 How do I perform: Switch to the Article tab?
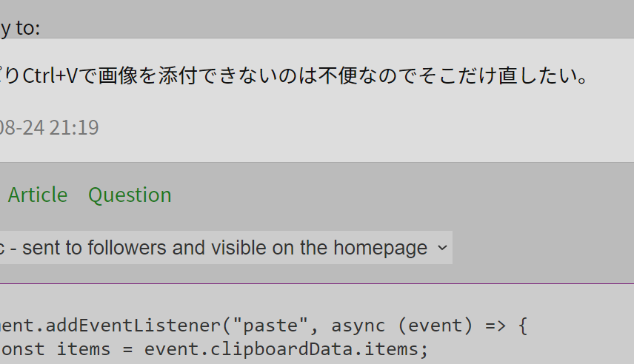point(38,195)
